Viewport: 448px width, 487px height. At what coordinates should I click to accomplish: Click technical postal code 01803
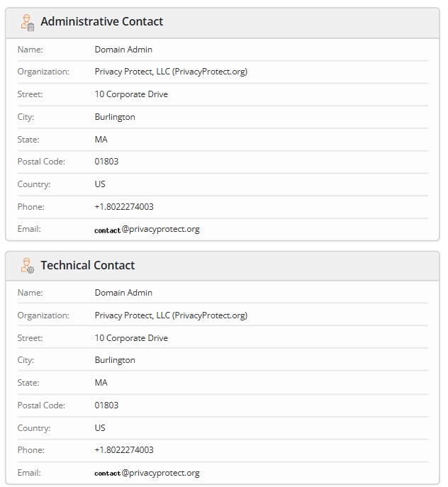[x=106, y=405]
